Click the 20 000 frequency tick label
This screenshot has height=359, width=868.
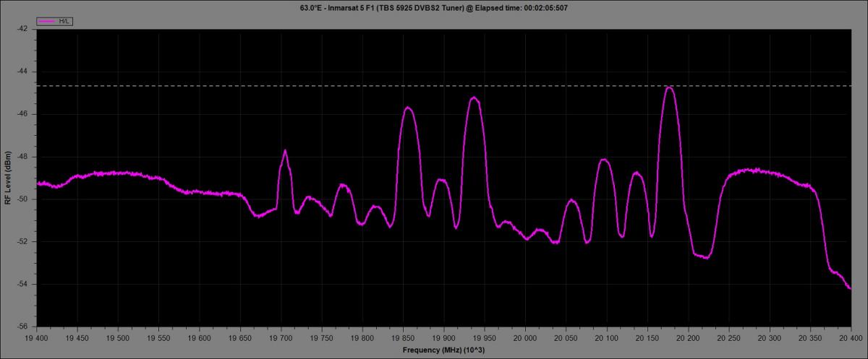(x=525, y=337)
